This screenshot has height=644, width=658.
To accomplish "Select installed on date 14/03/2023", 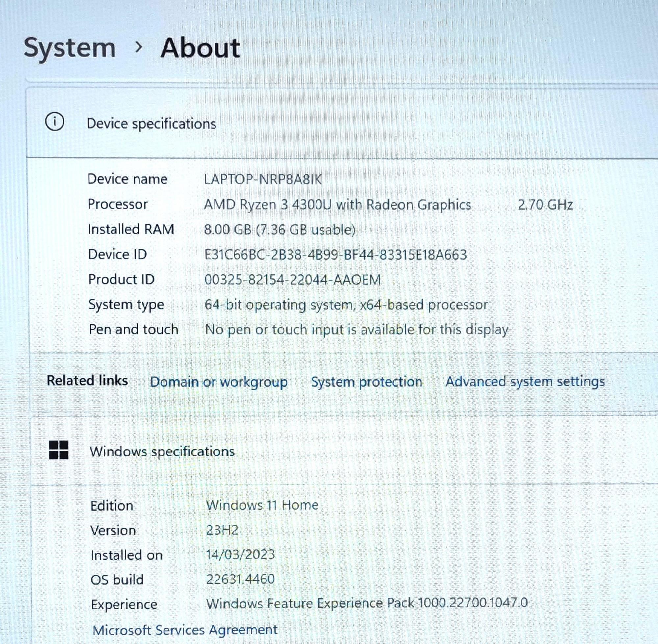I will pyautogui.click(x=240, y=554).
